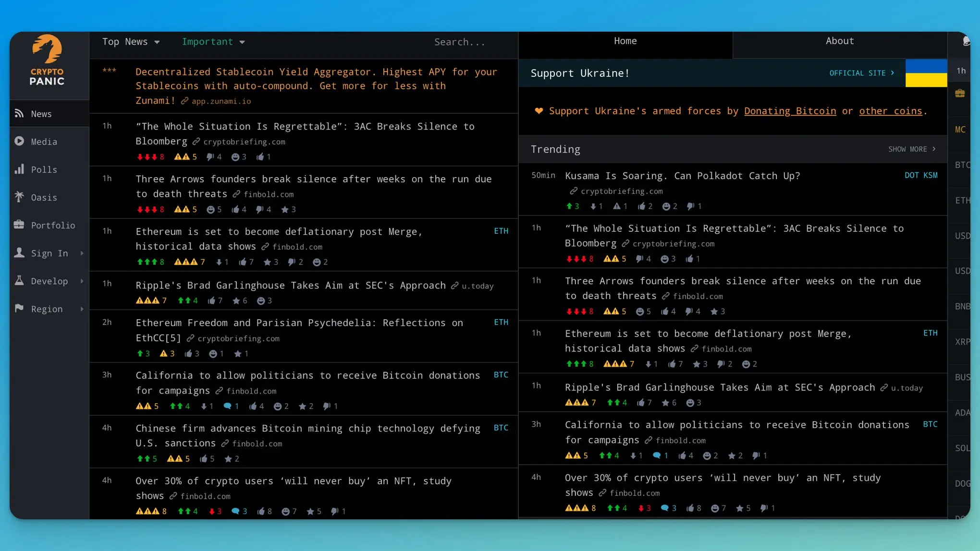This screenshot has width=980, height=551.
Task: Click bullish green arrows on Chinese firm mining story
Action: coord(143,458)
